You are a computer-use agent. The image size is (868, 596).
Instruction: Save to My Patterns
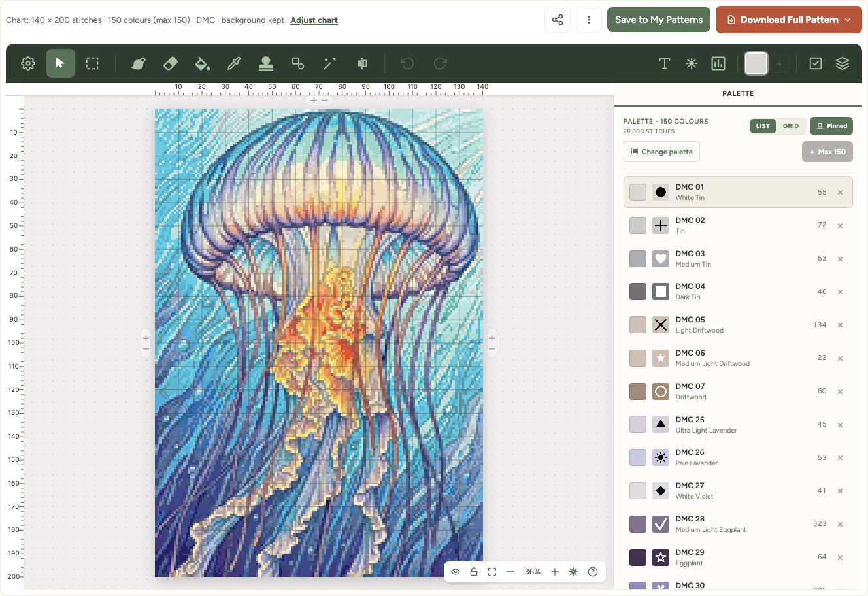click(x=659, y=20)
